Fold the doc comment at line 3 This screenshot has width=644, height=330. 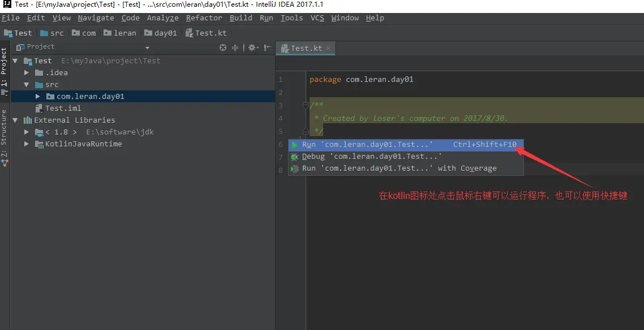click(x=306, y=105)
